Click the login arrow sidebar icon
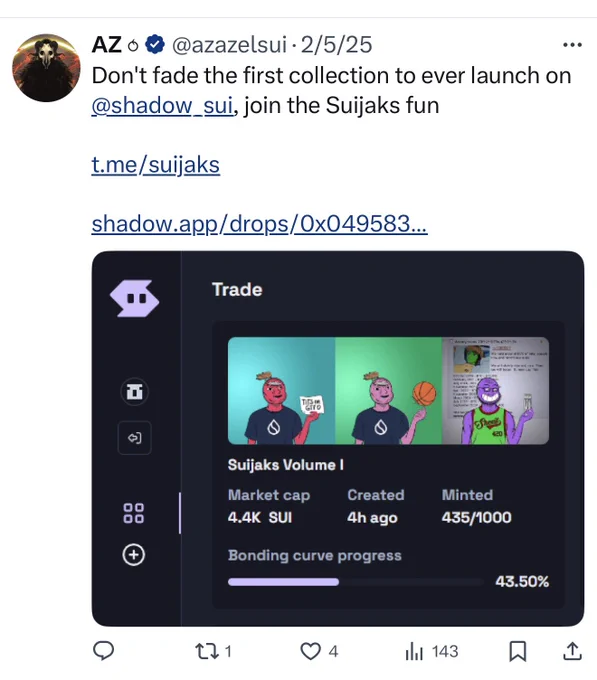This screenshot has height=680, width=597. (x=134, y=438)
